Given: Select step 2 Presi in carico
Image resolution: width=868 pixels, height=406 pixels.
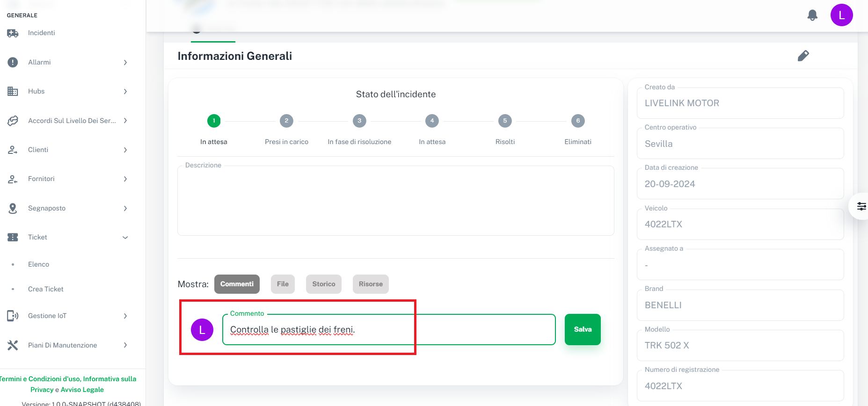Looking at the screenshot, I should [286, 121].
